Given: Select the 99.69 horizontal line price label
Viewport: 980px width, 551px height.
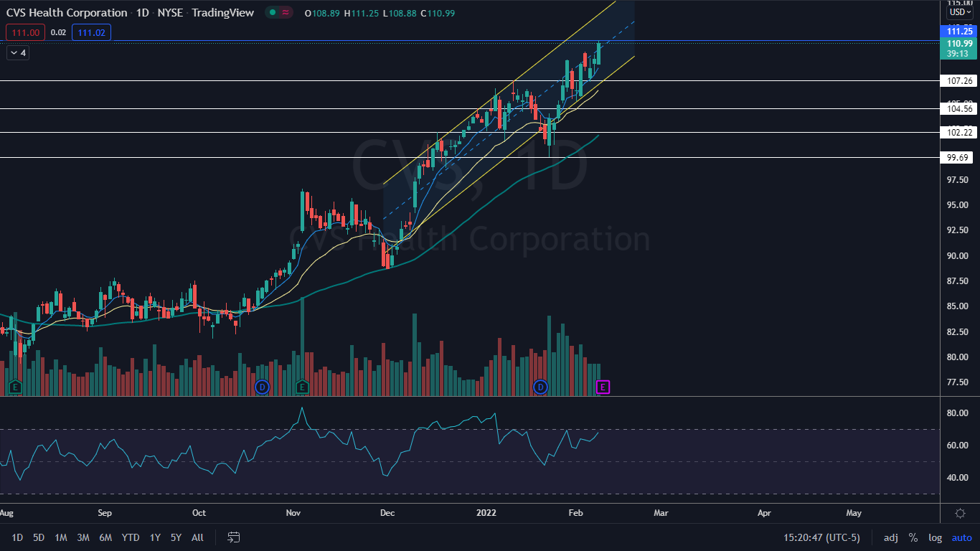Looking at the screenshot, I should click(957, 158).
